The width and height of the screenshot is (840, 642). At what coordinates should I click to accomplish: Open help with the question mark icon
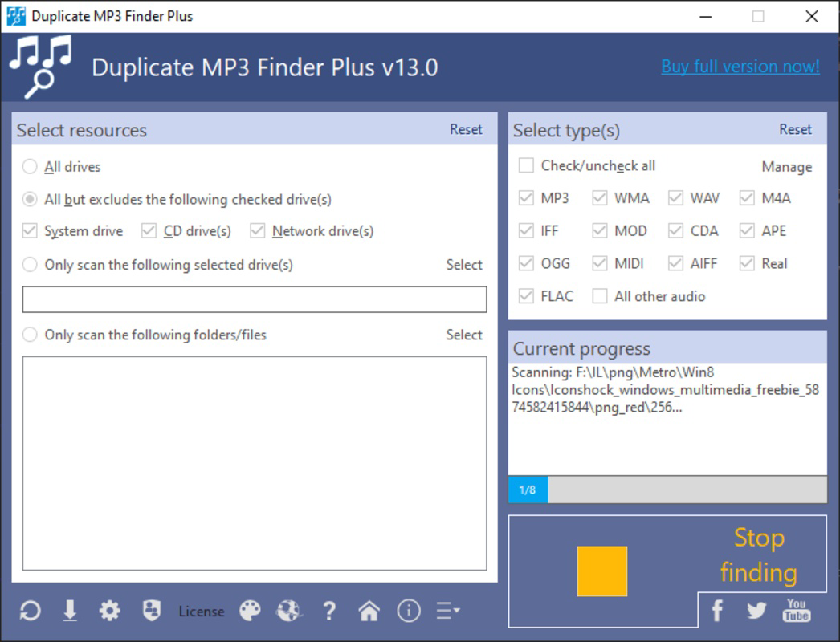(x=329, y=611)
